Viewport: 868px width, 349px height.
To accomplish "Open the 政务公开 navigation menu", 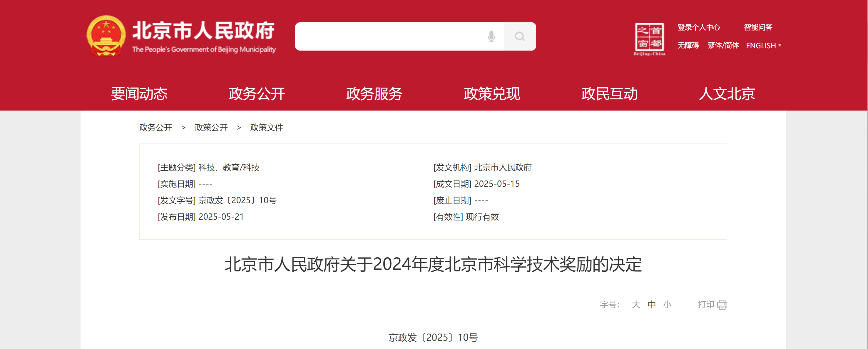I will [x=257, y=94].
